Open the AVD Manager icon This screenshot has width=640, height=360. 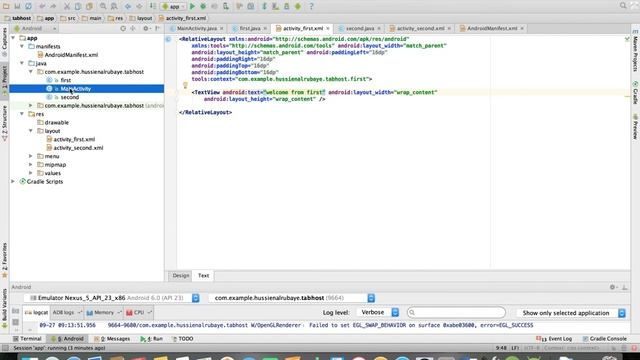[276, 6]
